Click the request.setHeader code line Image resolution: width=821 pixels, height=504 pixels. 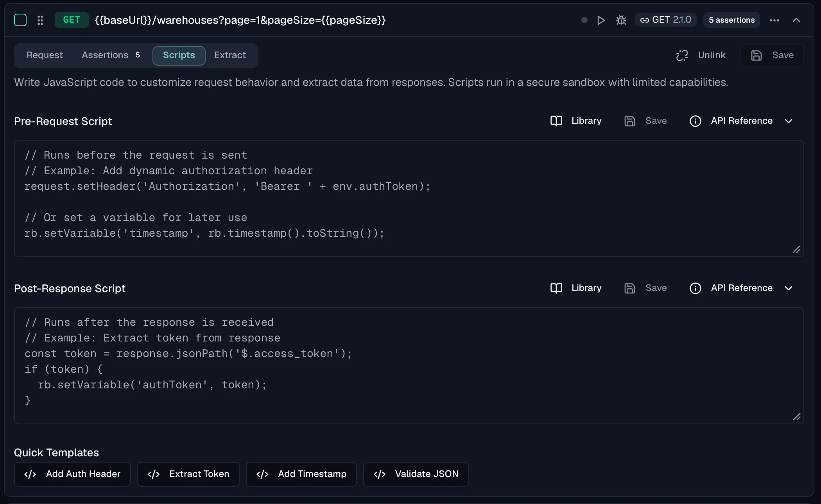click(x=227, y=186)
